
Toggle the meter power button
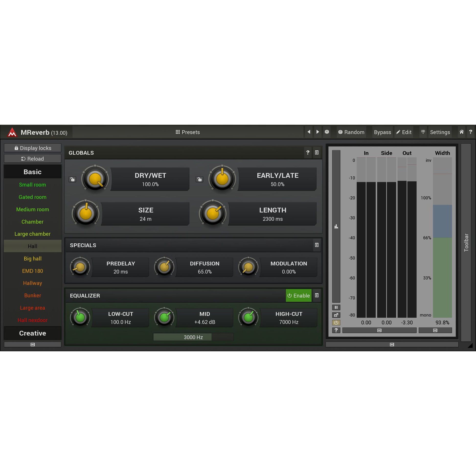[x=336, y=322]
